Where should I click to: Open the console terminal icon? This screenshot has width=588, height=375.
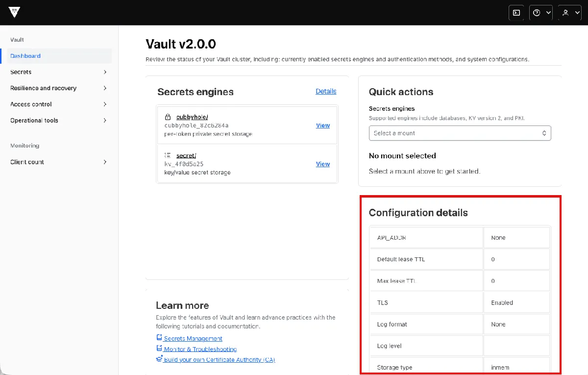(x=516, y=13)
